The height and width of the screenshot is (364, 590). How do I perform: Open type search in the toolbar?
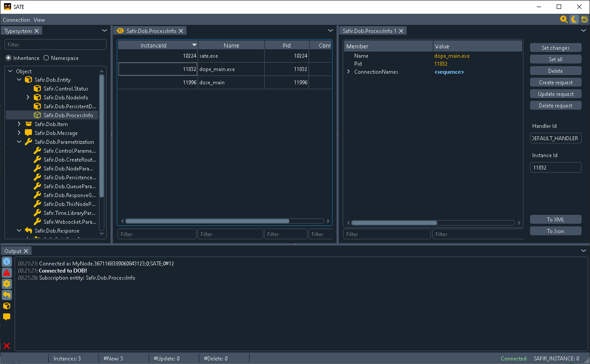point(563,20)
